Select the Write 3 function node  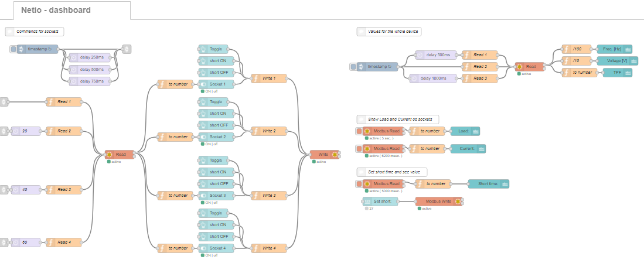(x=268, y=196)
